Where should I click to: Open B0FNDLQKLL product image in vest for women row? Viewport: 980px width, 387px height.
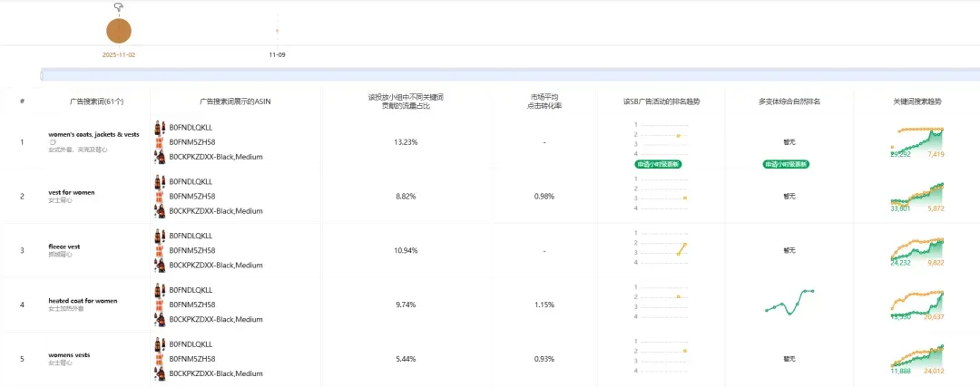[160, 182]
